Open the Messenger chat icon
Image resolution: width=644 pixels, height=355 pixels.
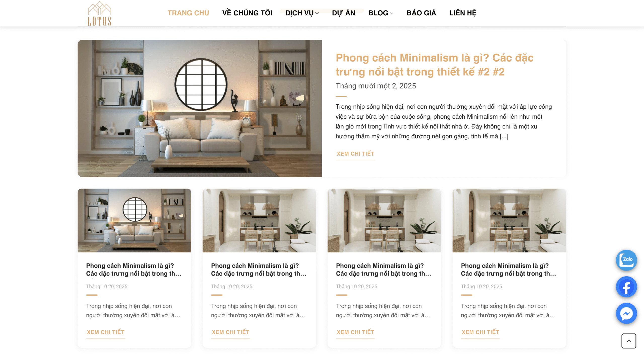pos(626,313)
